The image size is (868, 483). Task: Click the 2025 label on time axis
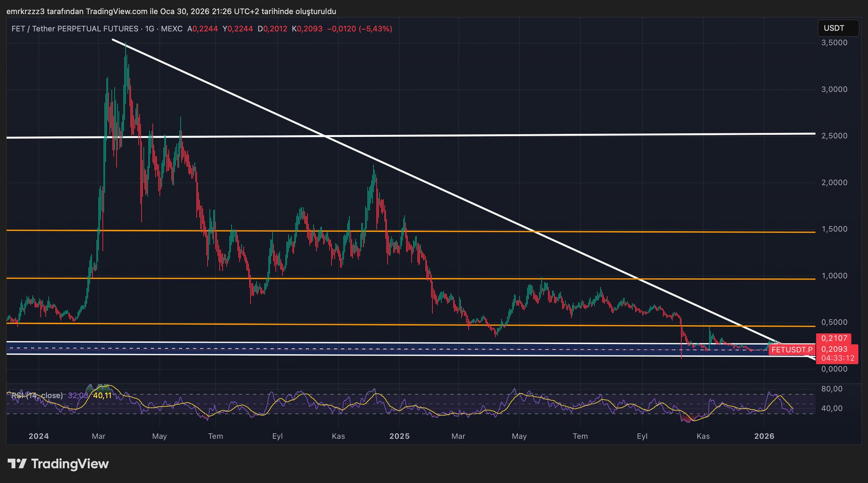(x=399, y=436)
